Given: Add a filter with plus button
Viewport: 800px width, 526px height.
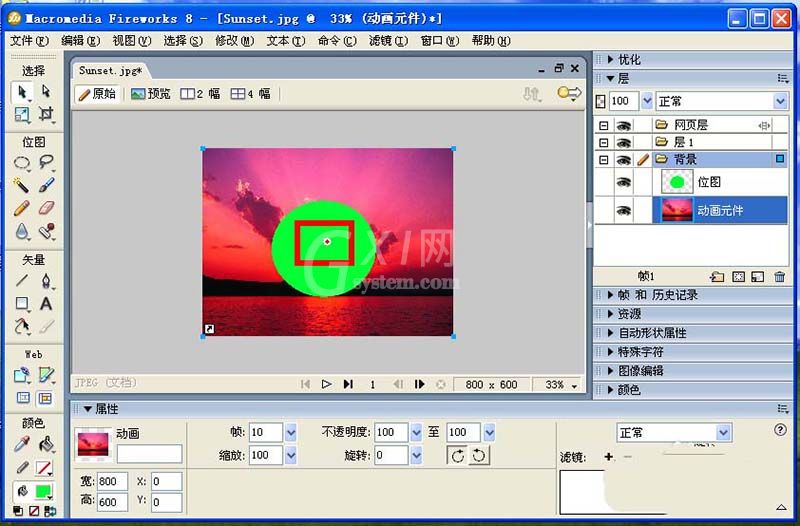Looking at the screenshot, I should point(608,457).
